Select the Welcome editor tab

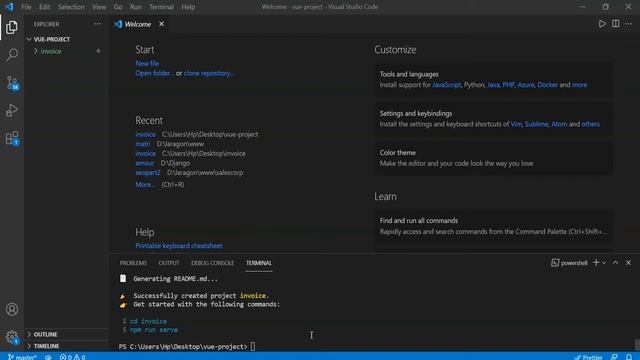tap(138, 24)
